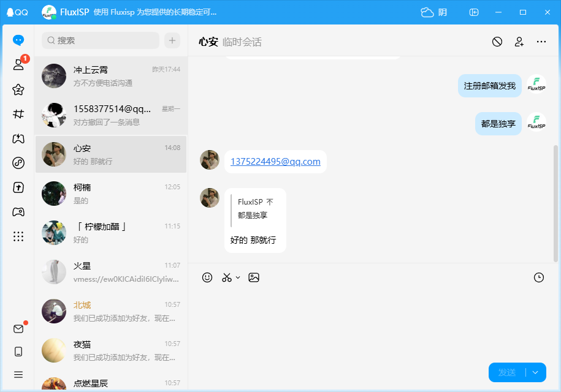This screenshot has height=392, width=561.
Task: Open the mailbox envelope icon
Action: [x=18, y=329]
